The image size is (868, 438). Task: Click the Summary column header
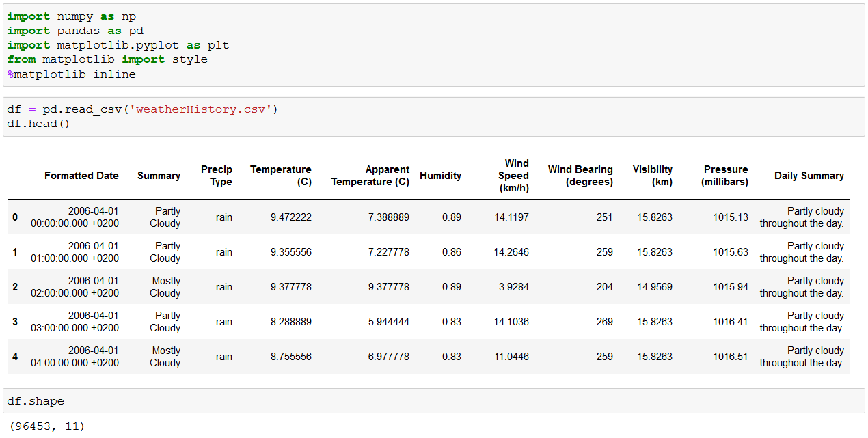coord(159,176)
